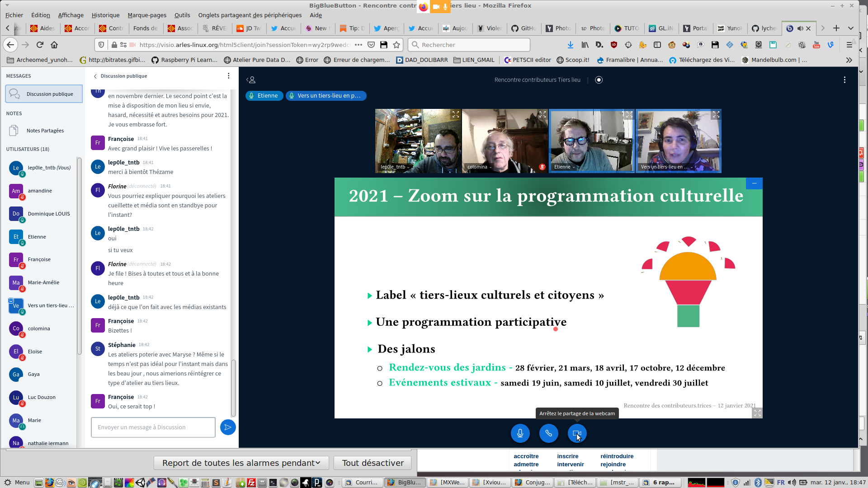Mute microphone with bottom mic button
This screenshot has height=488, width=868.
(520, 433)
